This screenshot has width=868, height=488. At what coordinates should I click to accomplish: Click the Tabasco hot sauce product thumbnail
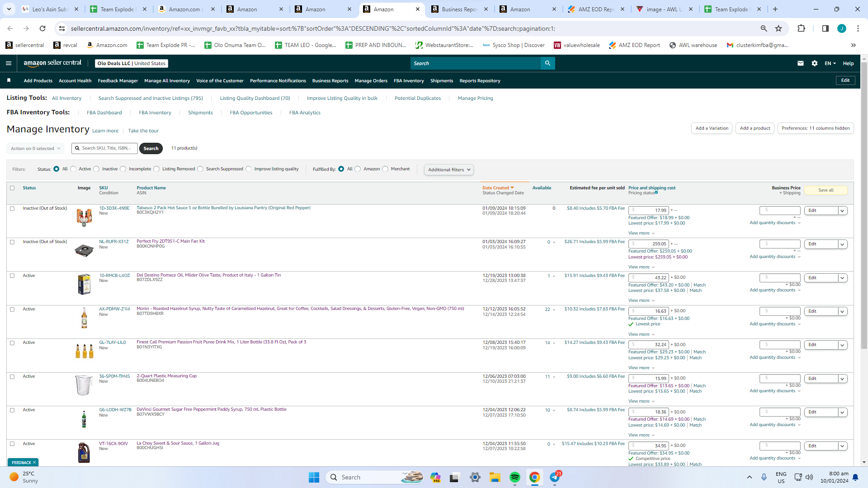tap(84, 217)
